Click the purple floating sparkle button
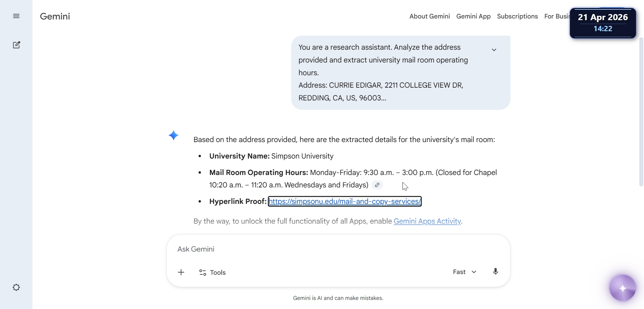 point(623,288)
